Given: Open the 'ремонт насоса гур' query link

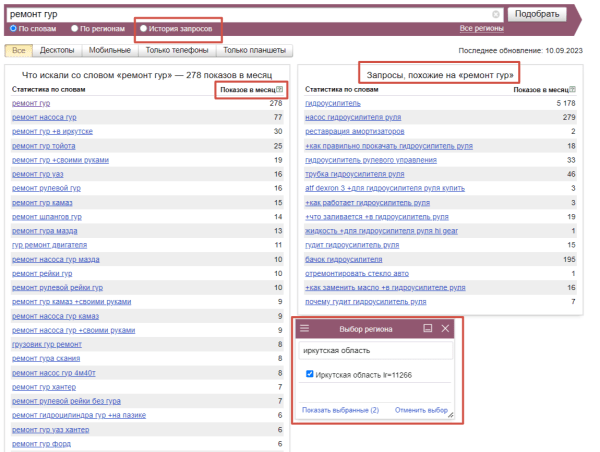Looking at the screenshot, I should 44,117.
